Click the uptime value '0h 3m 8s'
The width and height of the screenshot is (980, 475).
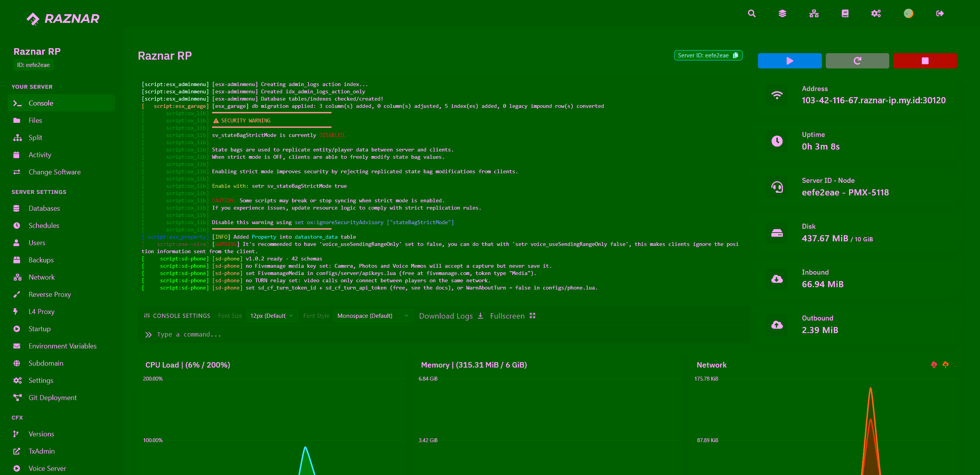click(821, 147)
